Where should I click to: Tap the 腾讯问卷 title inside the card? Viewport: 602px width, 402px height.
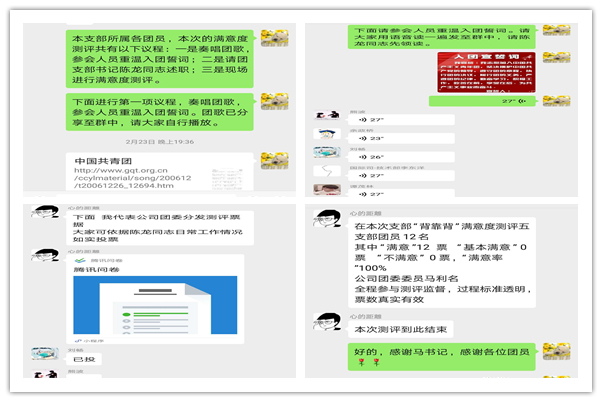(x=97, y=270)
